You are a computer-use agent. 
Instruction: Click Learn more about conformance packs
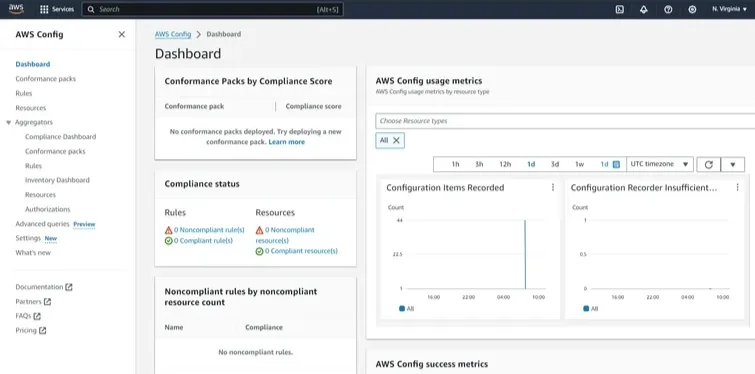(x=286, y=142)
